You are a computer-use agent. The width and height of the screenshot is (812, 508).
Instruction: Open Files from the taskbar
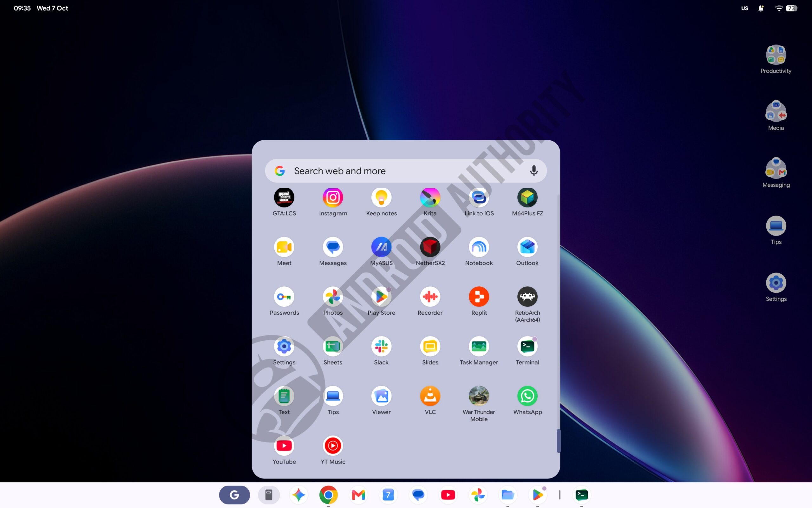508,495
